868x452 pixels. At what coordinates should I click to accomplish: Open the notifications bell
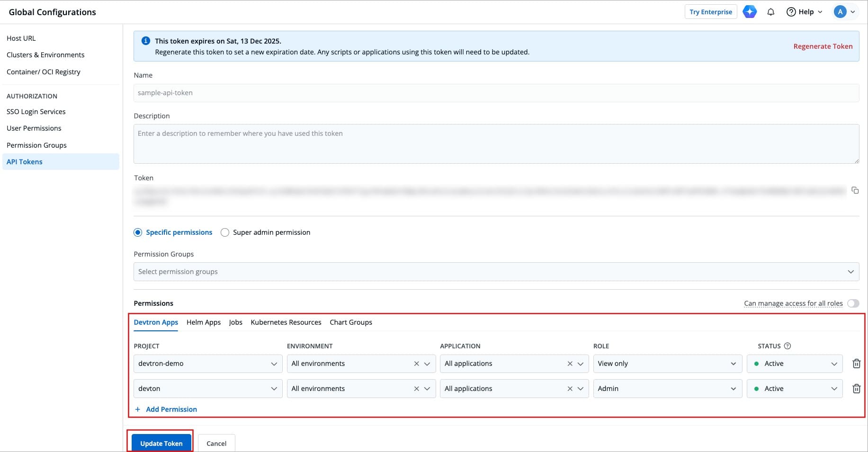pyautogui.click(x=770, y=12)
